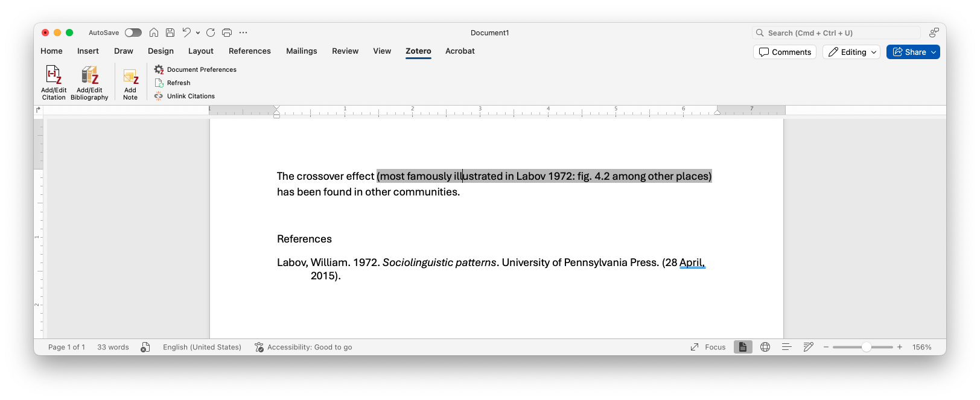Click the Add/Edit Bibliography icon

(89, 76)
